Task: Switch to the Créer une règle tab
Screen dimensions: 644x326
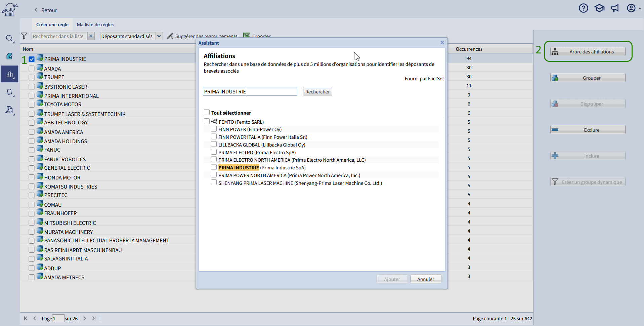Action: [x=52, y=25]
